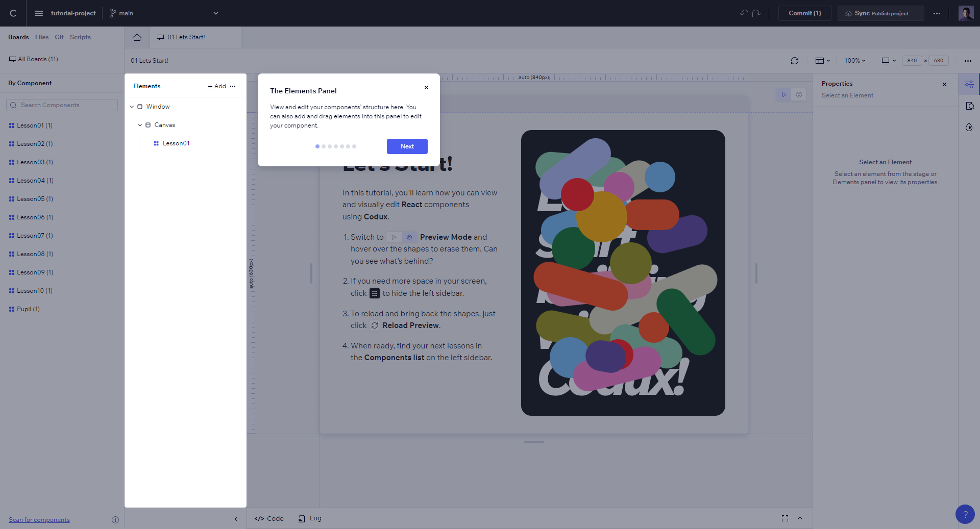Open the user profile avatar
Viewport: 980px width, 529px height.
click(x=966, y=13)
